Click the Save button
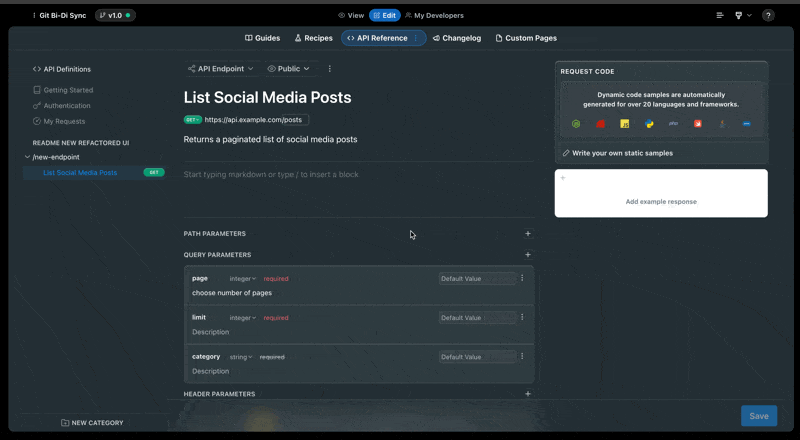 [759, 416]
